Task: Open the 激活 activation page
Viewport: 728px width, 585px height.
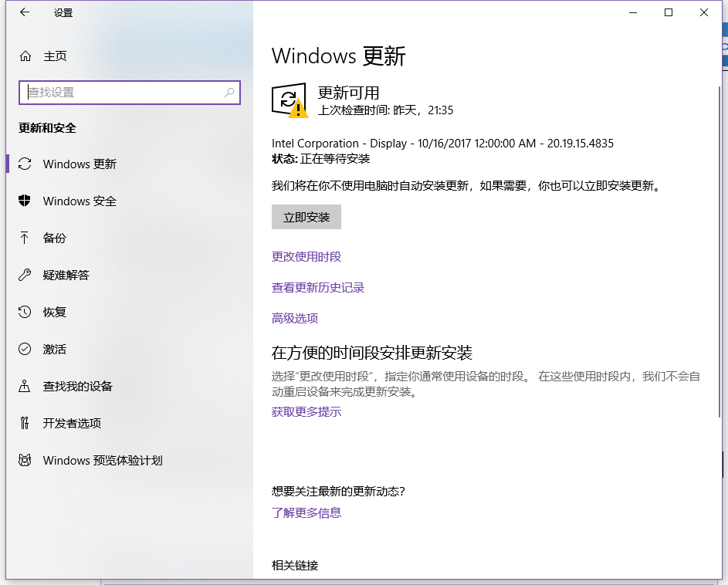Action: 55,349
